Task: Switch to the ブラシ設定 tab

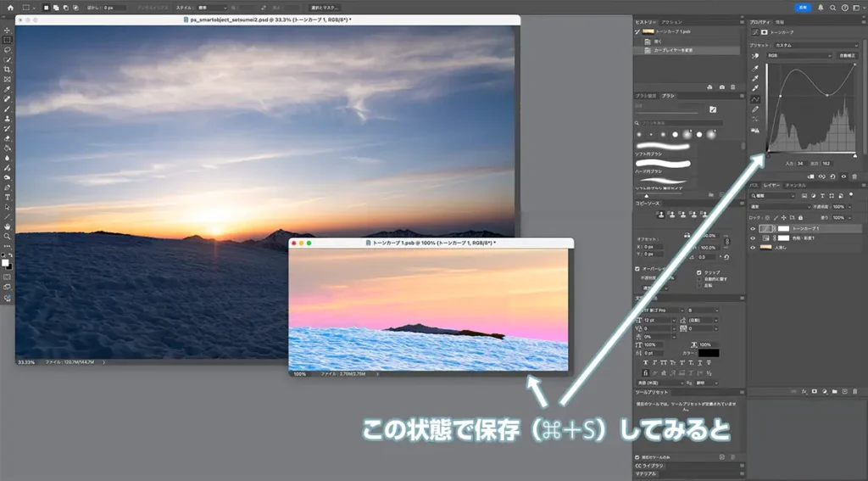Action: [x=645, y=96]
